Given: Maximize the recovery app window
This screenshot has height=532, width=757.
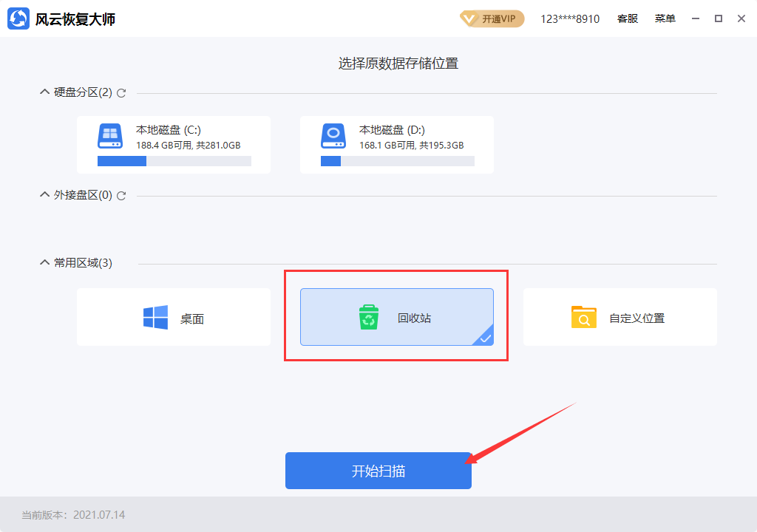Looking at the screenshot, I should tap(719, 18).
